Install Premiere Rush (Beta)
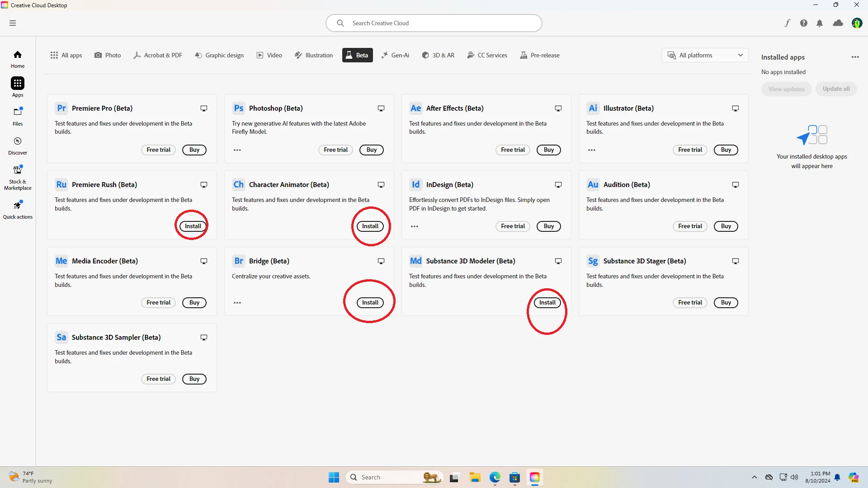Viewport: 868px width, 488px height. tap(193, 226)
